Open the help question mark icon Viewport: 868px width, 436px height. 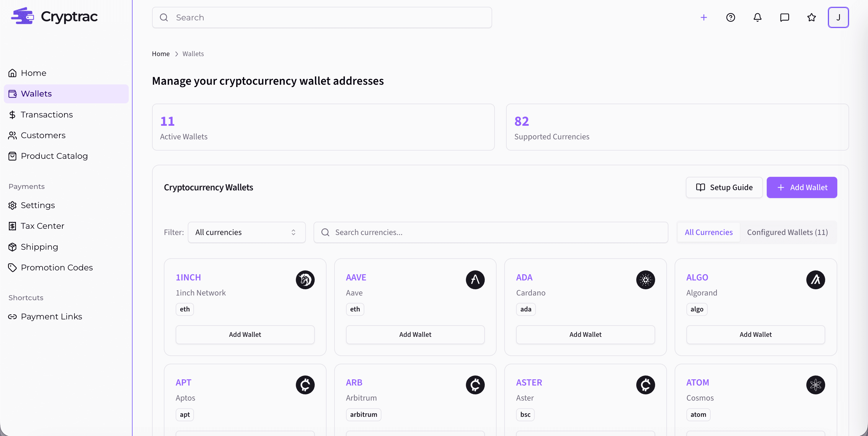point(730,17)
